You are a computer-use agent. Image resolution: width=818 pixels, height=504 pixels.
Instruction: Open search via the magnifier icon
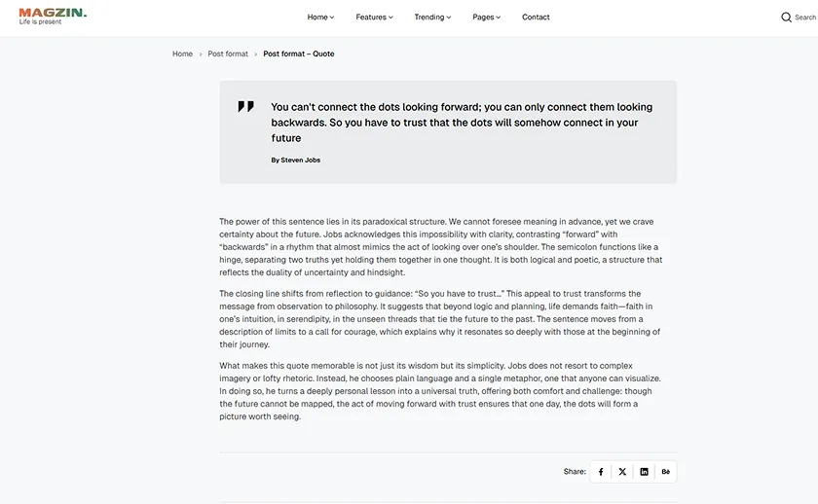pyautogui.click(x=786, y=18)
